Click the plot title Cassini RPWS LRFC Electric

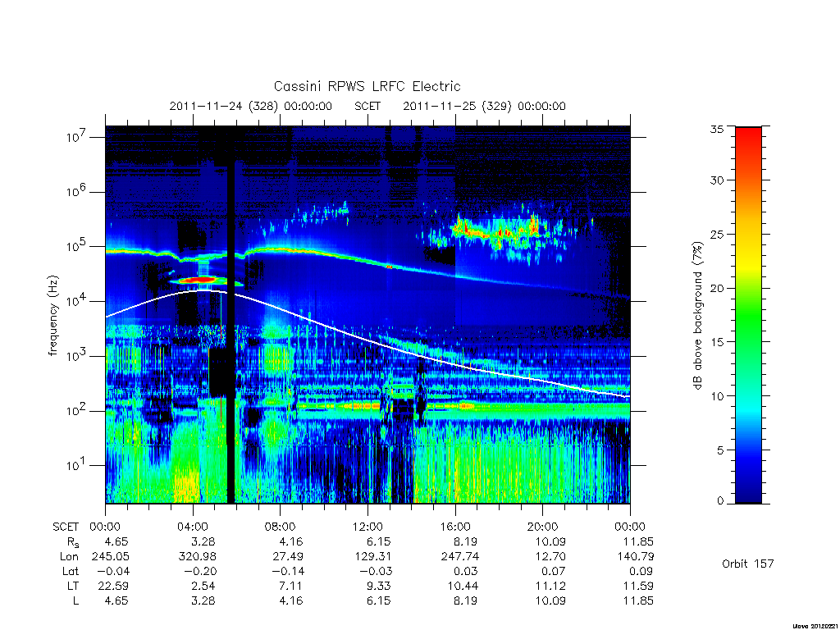point(367,87)
